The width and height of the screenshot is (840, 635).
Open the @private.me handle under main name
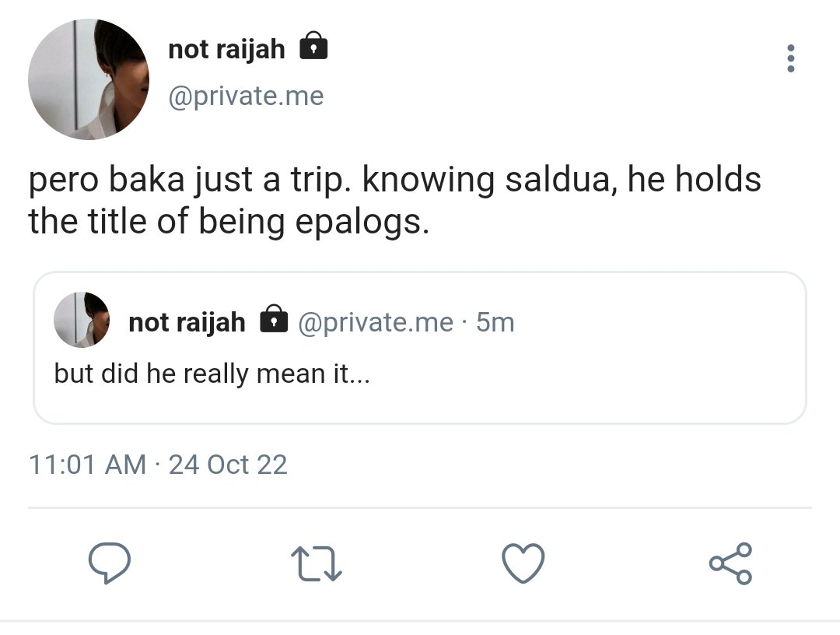(x=246, y=96)
